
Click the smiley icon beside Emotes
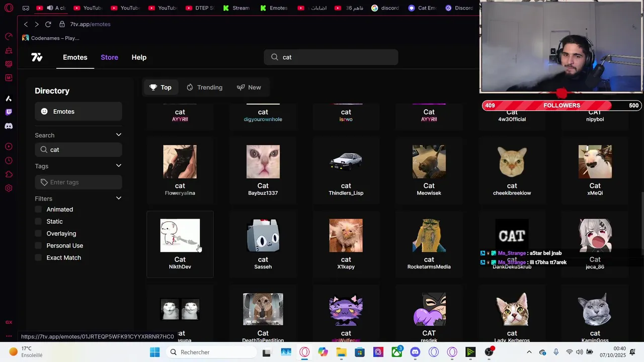[x=44, y=112]
